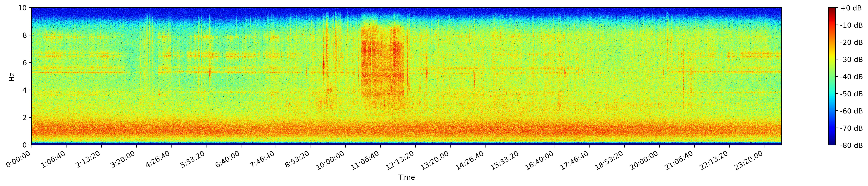This screenshot has height=186, width=868.
Task: Click the dB colorbar gradient strip
Action: [832, 76]
